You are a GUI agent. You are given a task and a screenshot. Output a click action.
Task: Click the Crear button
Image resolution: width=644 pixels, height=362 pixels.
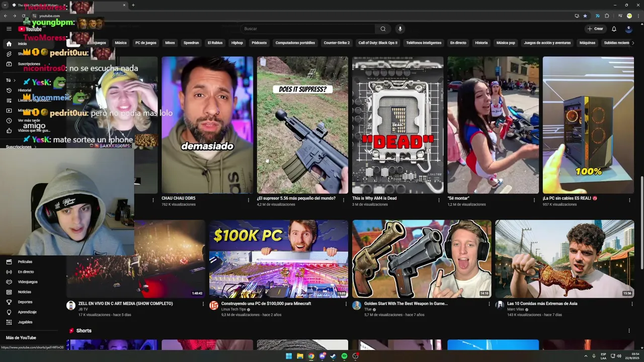pos(595,29)
